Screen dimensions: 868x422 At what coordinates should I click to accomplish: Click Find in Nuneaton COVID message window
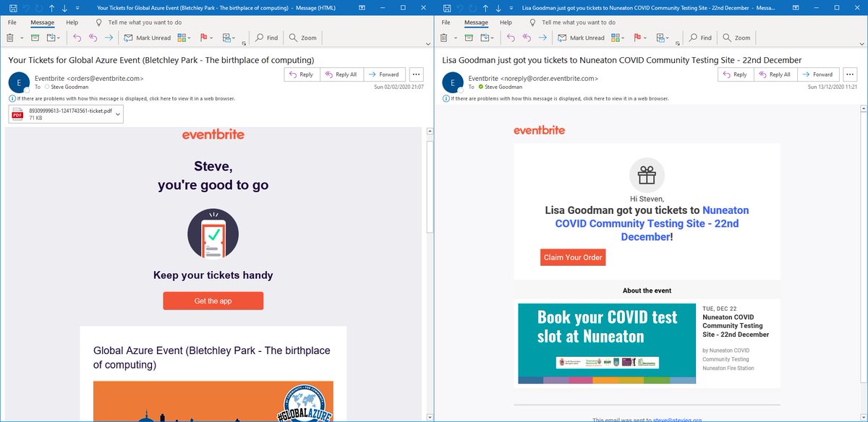pyautogui.click(x=700, y=38)
